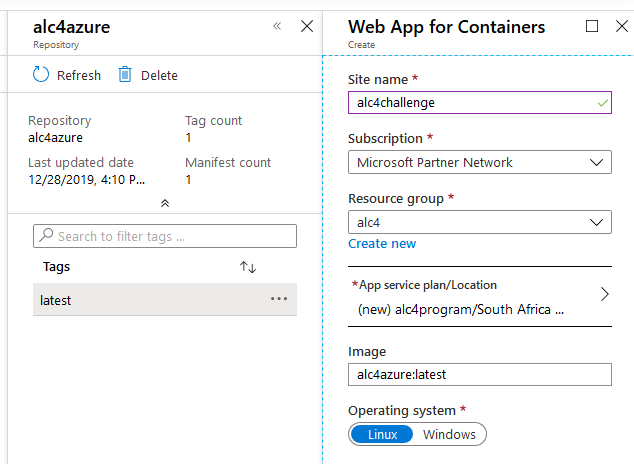Image resolution: width=634 pixels, height=464 pixels.
Task: Click into the Site name input field
Action: click(480, 103)
